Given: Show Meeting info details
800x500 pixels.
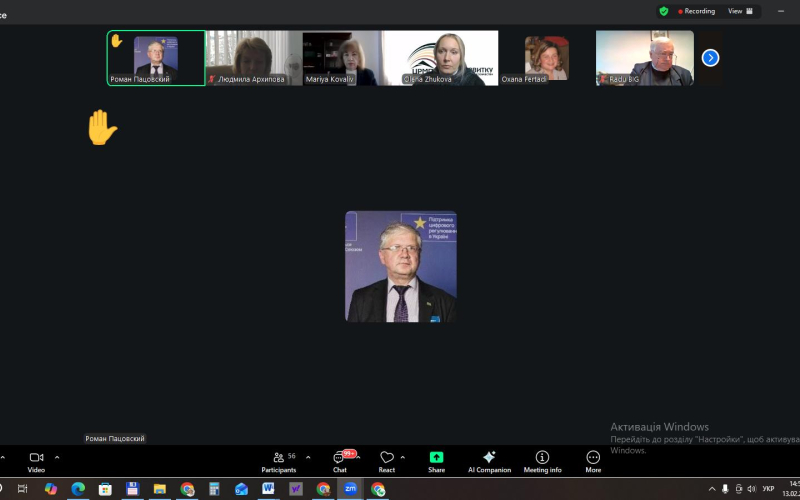Looking at the screenshot, I should (x=542, y=461).
